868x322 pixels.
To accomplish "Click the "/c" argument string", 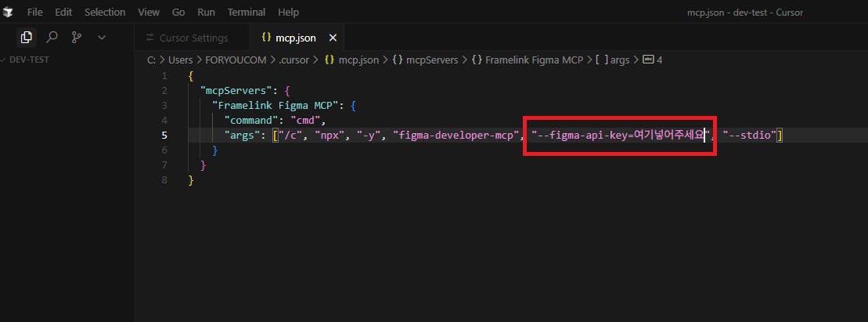I will [x=290, y=136].
